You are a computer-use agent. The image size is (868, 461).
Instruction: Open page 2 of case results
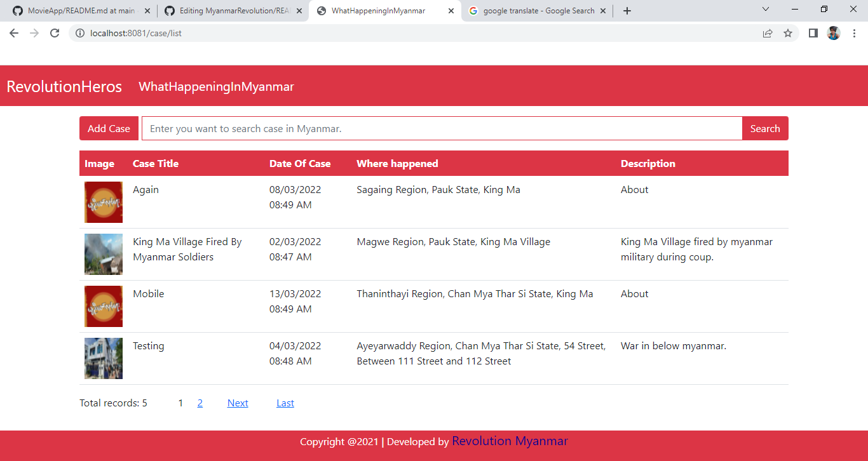(x=200, y=403)
